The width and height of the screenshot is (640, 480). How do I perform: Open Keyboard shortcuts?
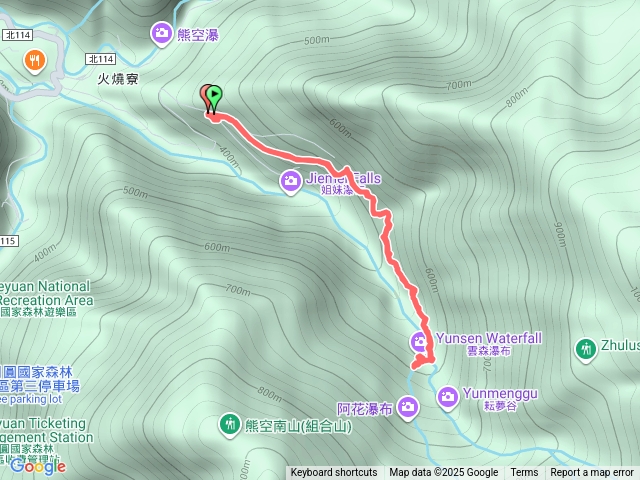click(333, 473)
